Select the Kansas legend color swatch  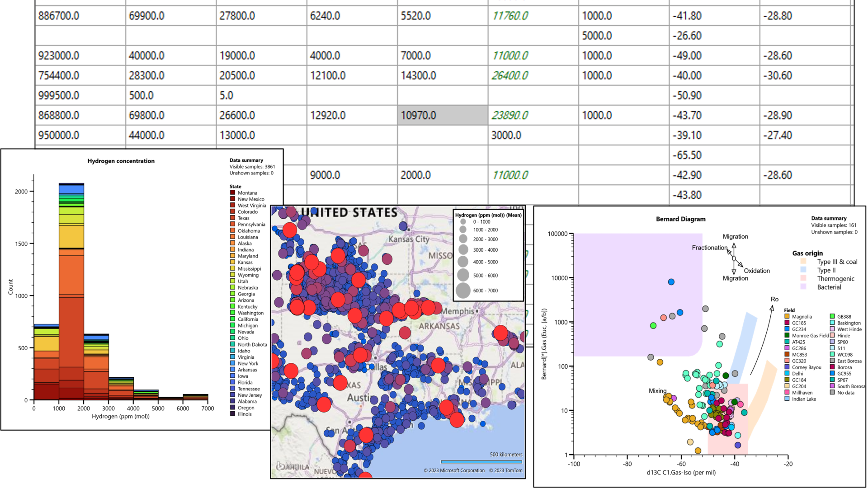pos(233,262)
